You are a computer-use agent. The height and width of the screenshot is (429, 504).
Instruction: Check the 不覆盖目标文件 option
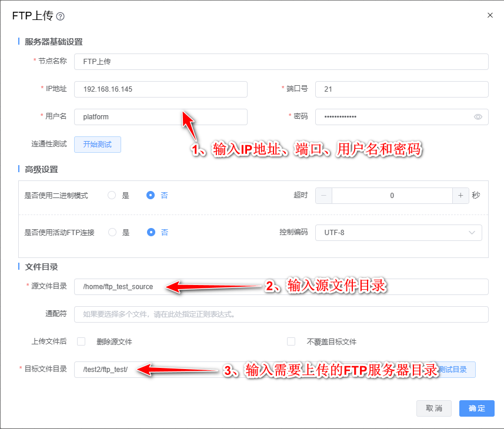[291, 341]
